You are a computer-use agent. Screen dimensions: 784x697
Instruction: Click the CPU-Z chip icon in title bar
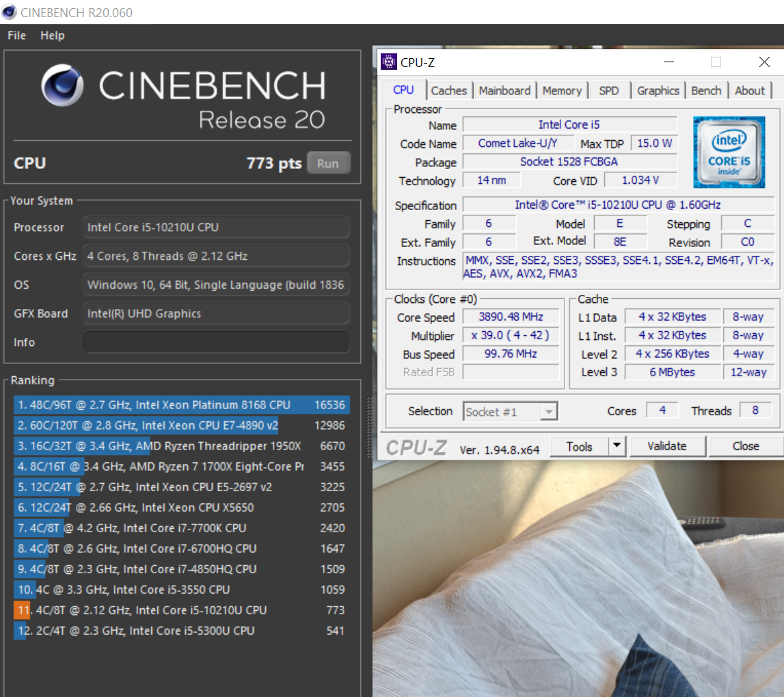pyautogui.click(x=388, y=62)
